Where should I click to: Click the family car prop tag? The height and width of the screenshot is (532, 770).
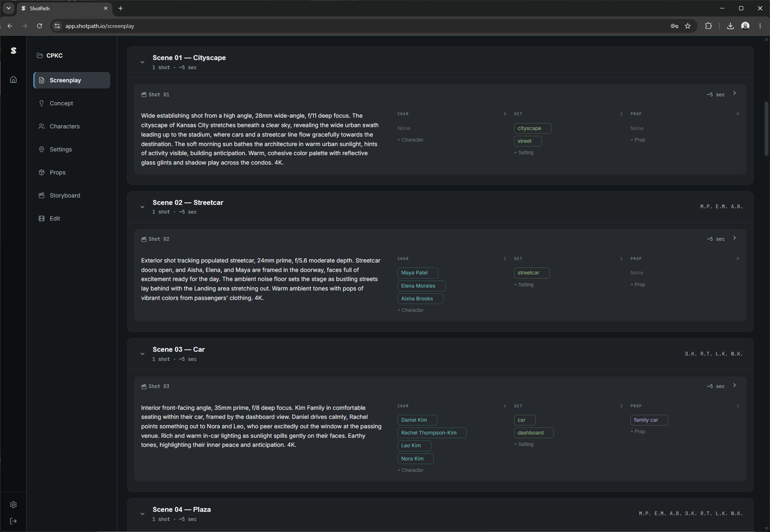point(649,420)
